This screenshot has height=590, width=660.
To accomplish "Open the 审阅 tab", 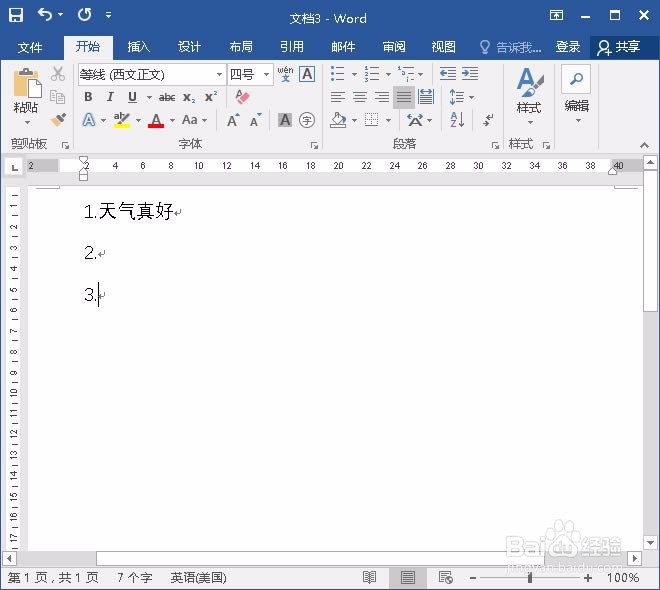I will [x=394, y=47].
